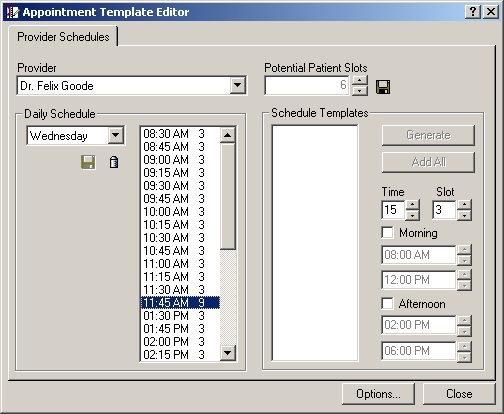
Task: Increase Potential Patient Slots with up arrow
Action: click(x=360, y=80)
